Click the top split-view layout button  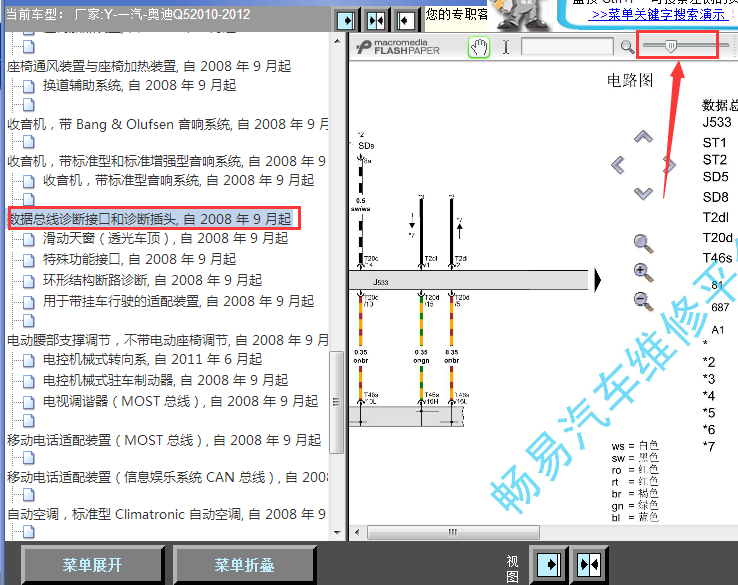[376, 21]
